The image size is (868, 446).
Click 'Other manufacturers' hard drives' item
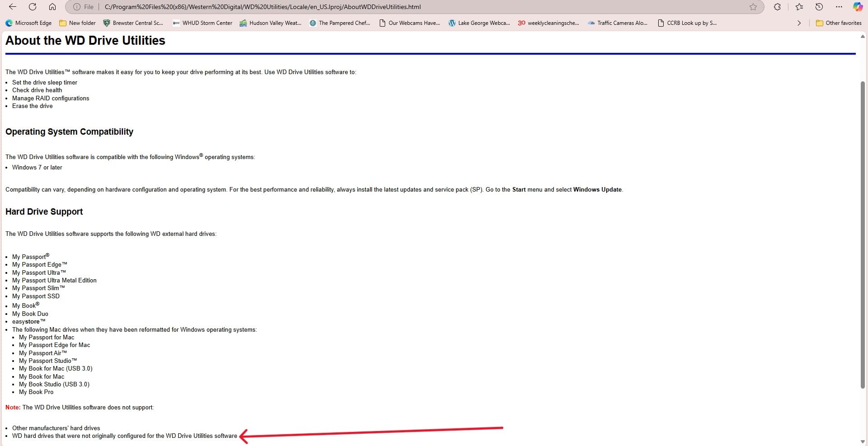tap(56, 428)
